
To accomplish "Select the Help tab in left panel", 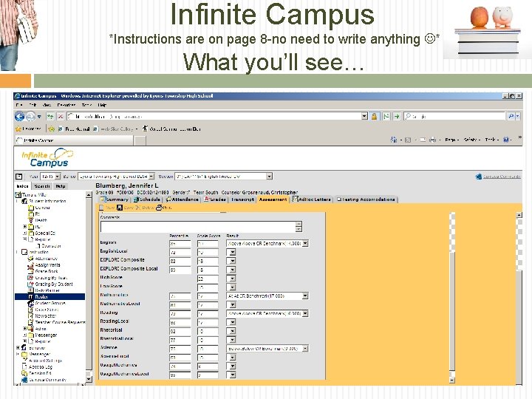I will click(61, 186).
